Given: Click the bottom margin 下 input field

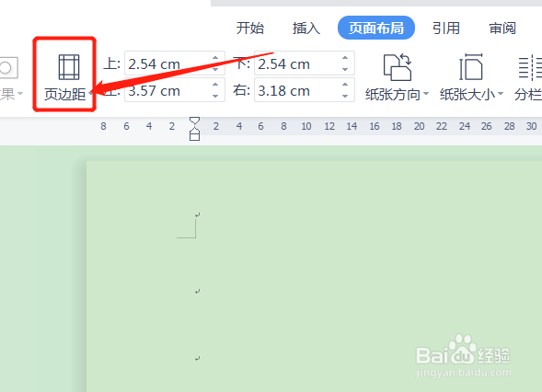Looking at the screenshot, I should [305, 63].
